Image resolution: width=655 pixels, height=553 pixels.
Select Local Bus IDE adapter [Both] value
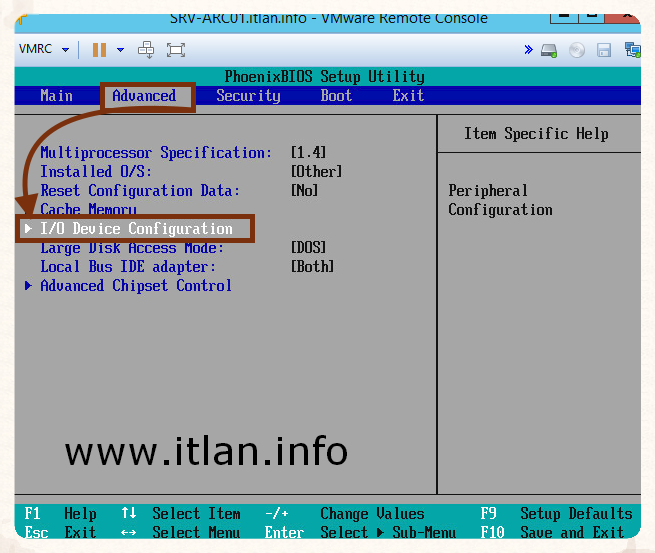pos(312,267)
